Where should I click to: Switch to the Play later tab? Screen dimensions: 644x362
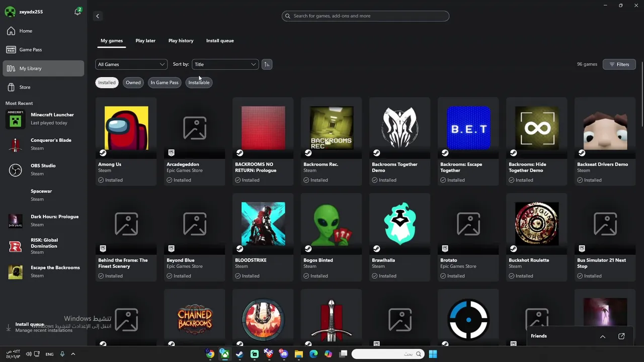click(145, 41)
